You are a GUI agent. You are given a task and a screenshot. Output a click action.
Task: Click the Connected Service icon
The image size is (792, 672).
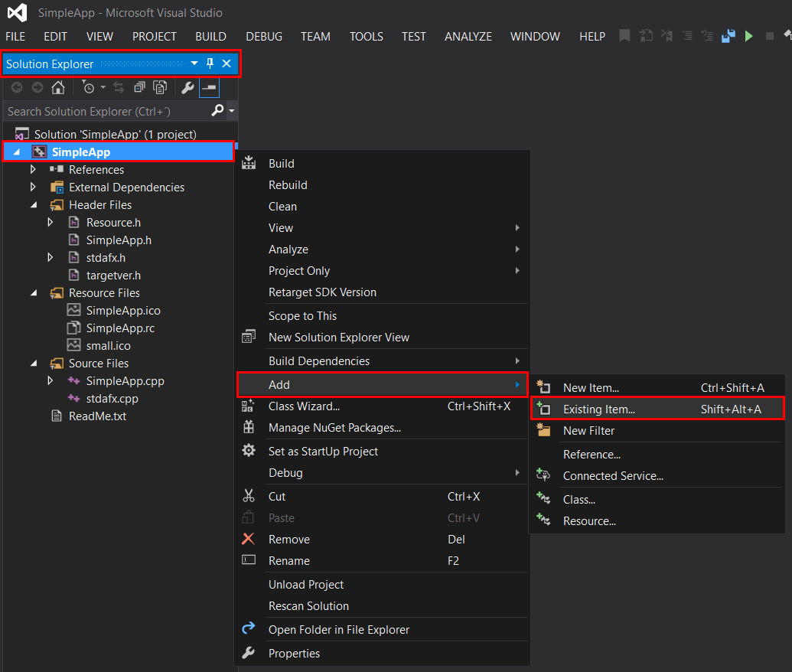pyautogui.click(x=543, y=475)
